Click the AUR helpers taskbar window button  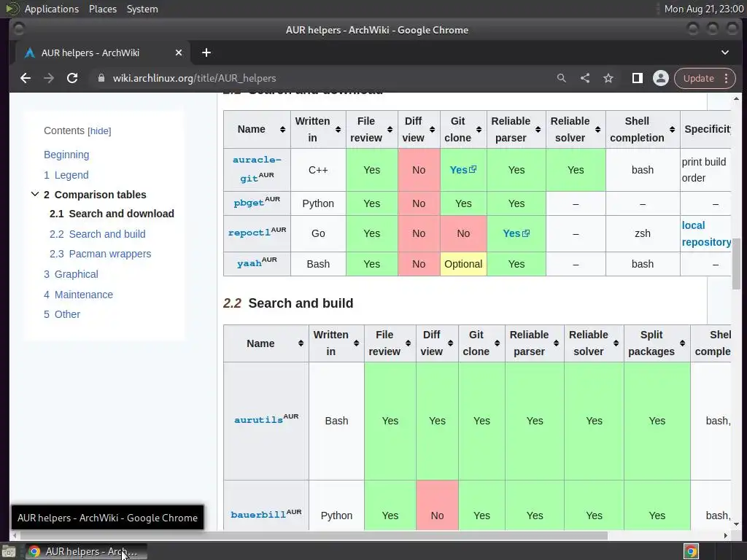(86, 552)
